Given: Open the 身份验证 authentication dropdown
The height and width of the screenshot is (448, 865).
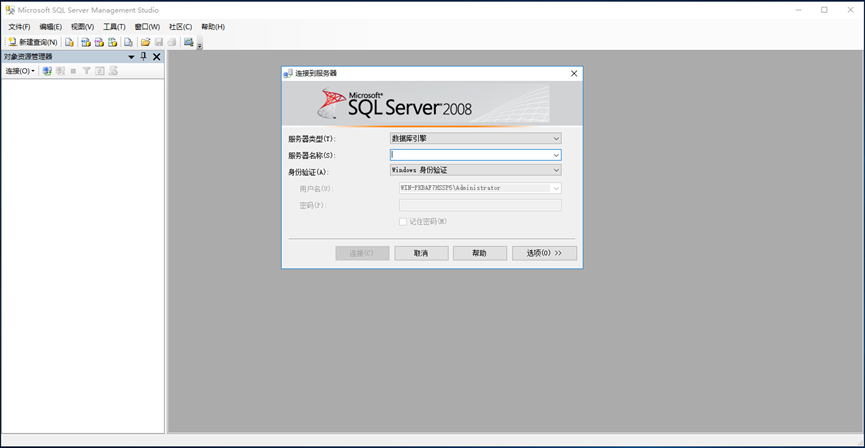Looking at the screenshot, I should 476,170.
